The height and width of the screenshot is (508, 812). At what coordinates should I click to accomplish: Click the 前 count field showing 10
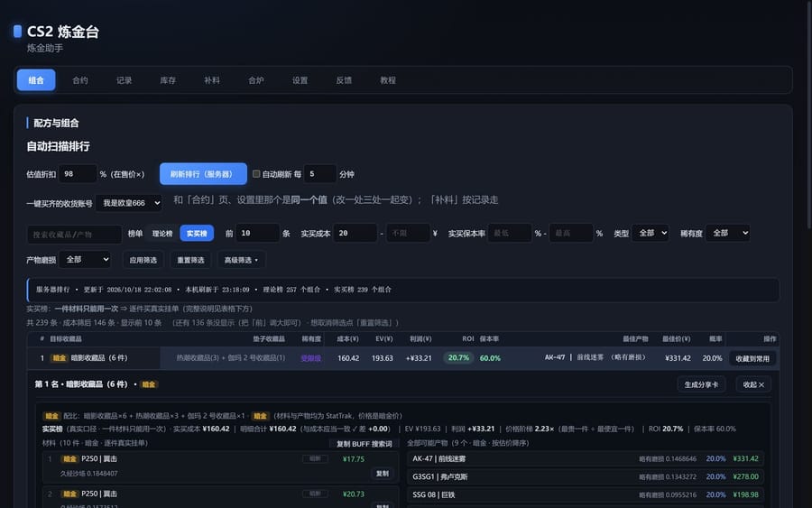pos(258,233)
